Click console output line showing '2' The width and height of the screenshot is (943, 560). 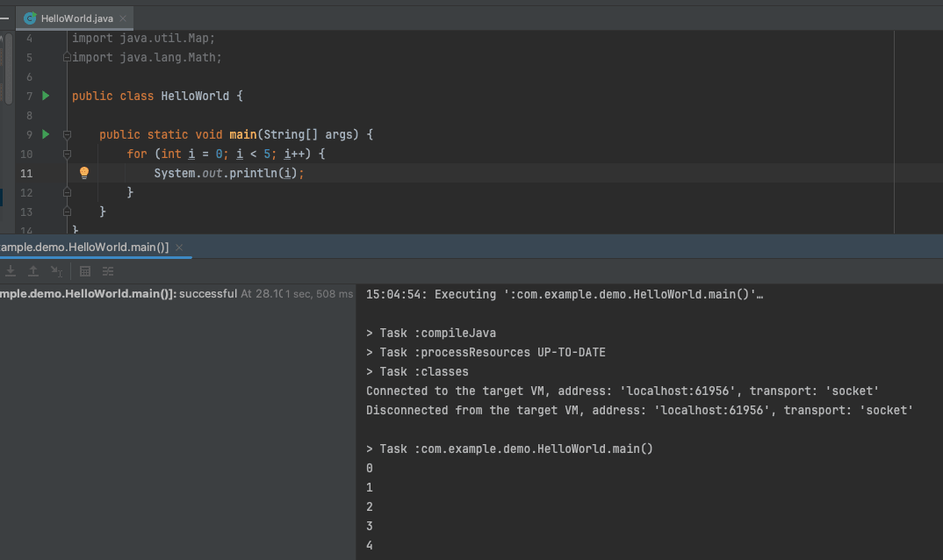(370, 506)
